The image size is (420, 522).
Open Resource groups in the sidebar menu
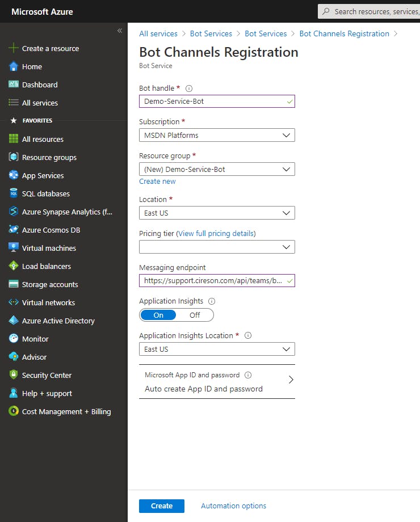click(49, 157)
